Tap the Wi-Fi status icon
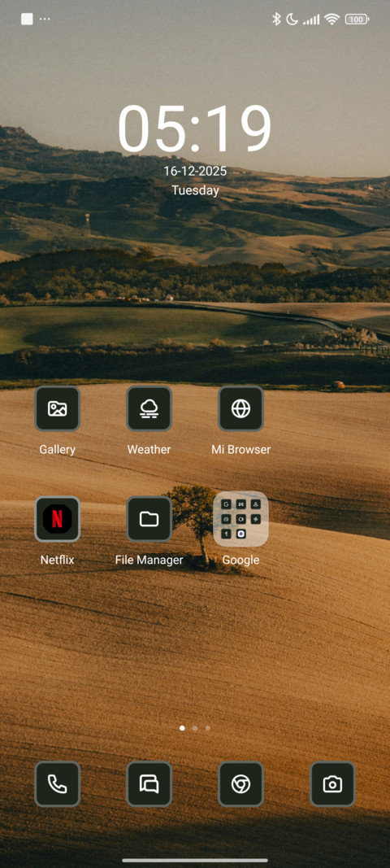The height and width of the screenshot is (868, 390). click(x=331, y=20)
